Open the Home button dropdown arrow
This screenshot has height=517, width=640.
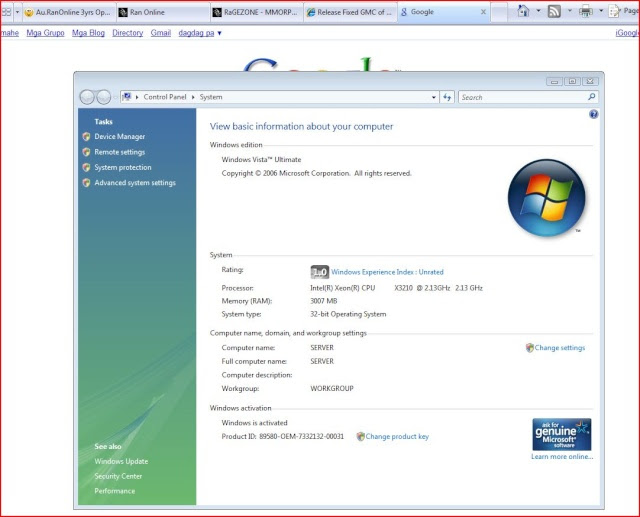coord(538,11)
